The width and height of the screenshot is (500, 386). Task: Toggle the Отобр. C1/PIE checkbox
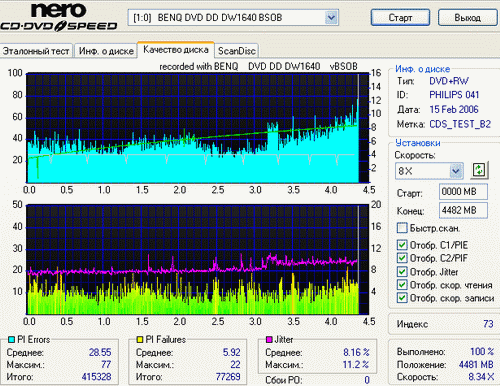coord(402,245)
